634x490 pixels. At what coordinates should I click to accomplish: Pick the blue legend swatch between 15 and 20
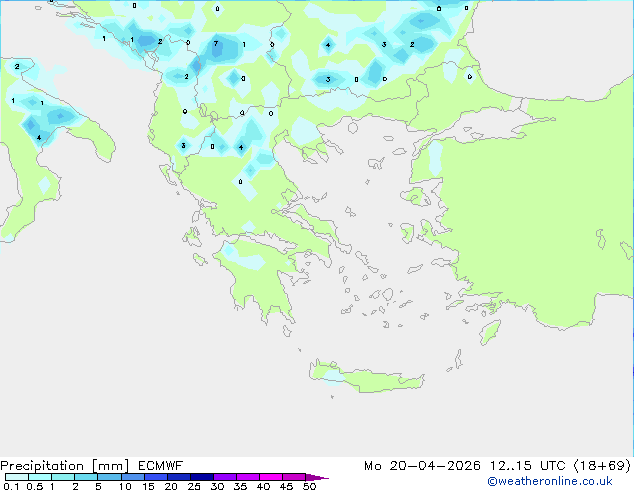click(156, 477)
